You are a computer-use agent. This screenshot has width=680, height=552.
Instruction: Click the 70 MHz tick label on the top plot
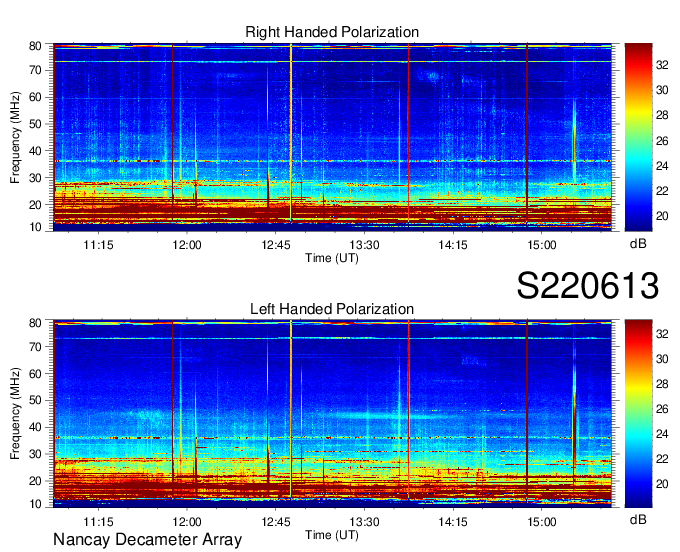35,70
